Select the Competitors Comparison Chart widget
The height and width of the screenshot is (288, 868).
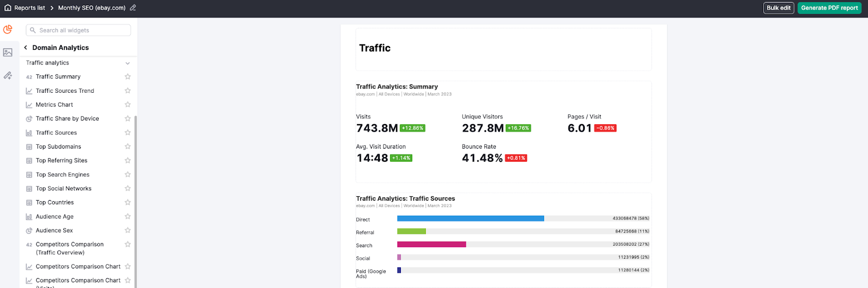(x=78, y=266)
